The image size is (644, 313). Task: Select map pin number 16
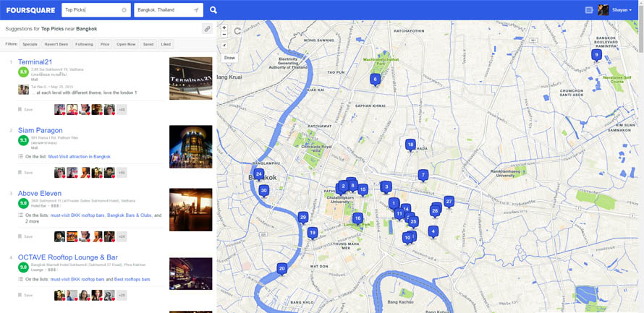pyautogui.click(x=357, y=219)
